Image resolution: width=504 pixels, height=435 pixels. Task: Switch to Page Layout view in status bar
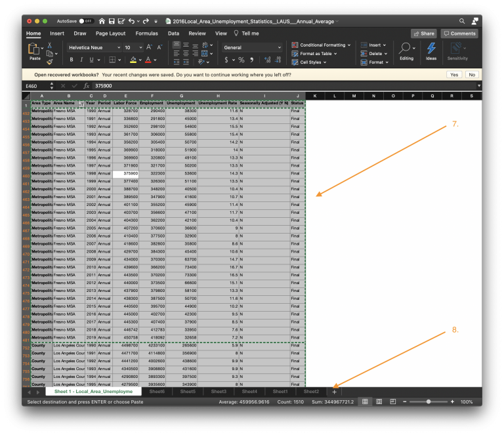point(378,402)
